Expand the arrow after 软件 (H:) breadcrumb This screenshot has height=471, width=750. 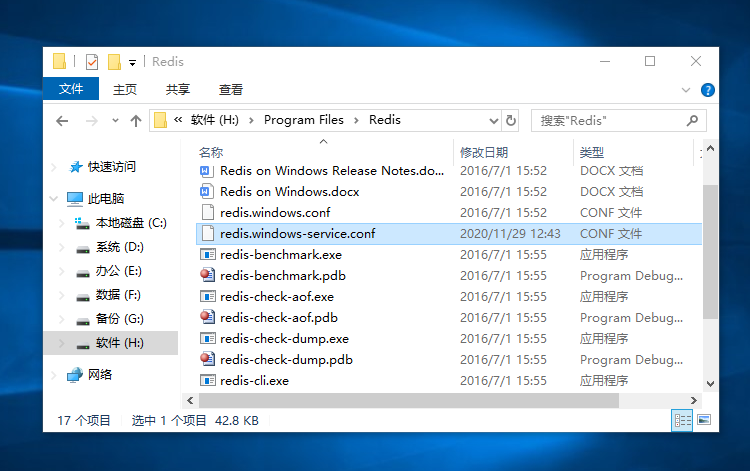[x=251, y=120]
